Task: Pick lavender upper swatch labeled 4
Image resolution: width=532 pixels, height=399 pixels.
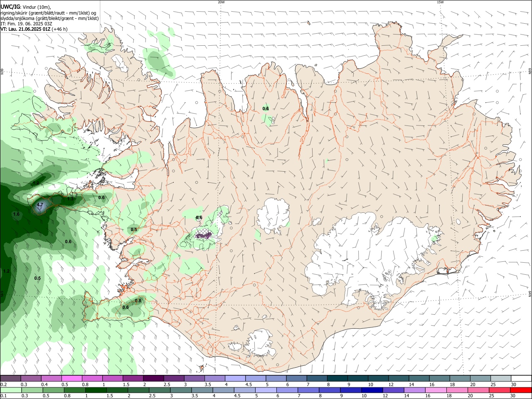Action: point(235,379)
